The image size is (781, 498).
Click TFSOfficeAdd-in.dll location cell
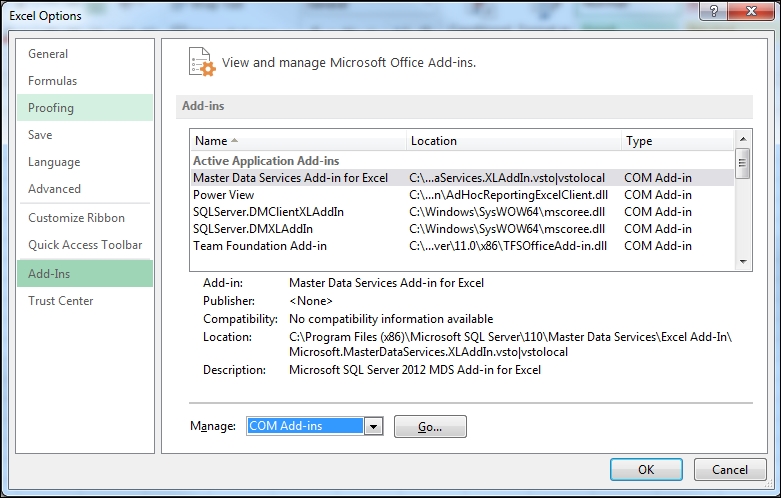(508, 246)
